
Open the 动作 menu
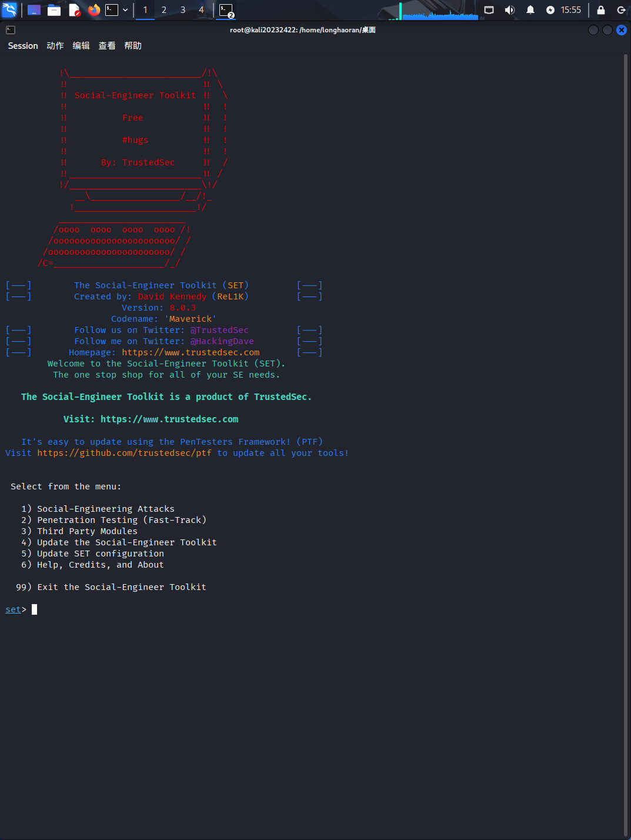(x=55, y=46)
